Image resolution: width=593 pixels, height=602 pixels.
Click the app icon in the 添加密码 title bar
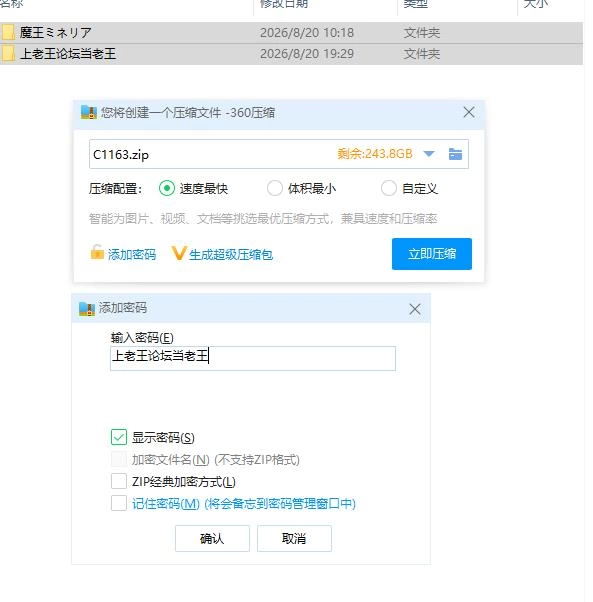[x=87, y=308]
